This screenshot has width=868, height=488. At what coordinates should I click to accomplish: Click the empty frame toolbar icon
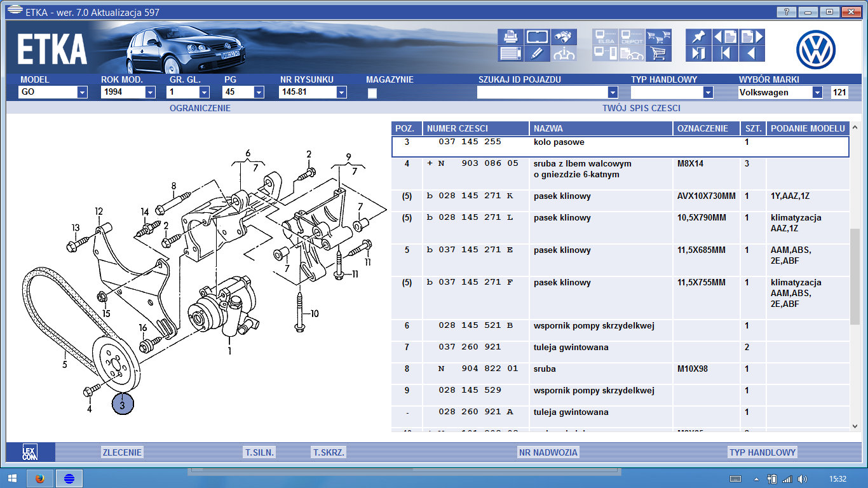[x=537, y=36]
